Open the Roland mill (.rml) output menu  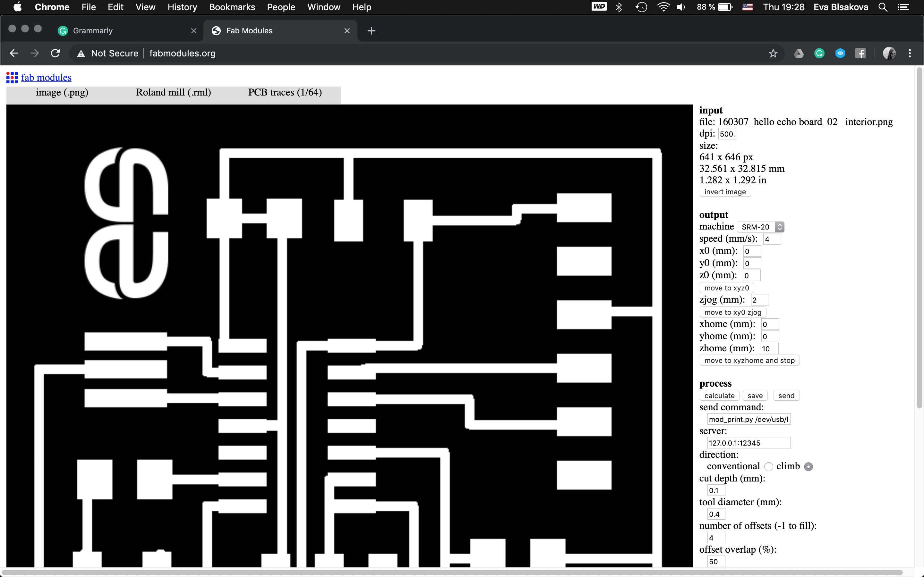[x=173, y=93]
